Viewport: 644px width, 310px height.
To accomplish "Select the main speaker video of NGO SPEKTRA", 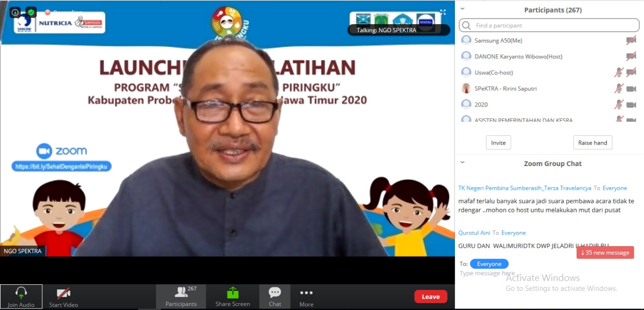I will [227, 128].
